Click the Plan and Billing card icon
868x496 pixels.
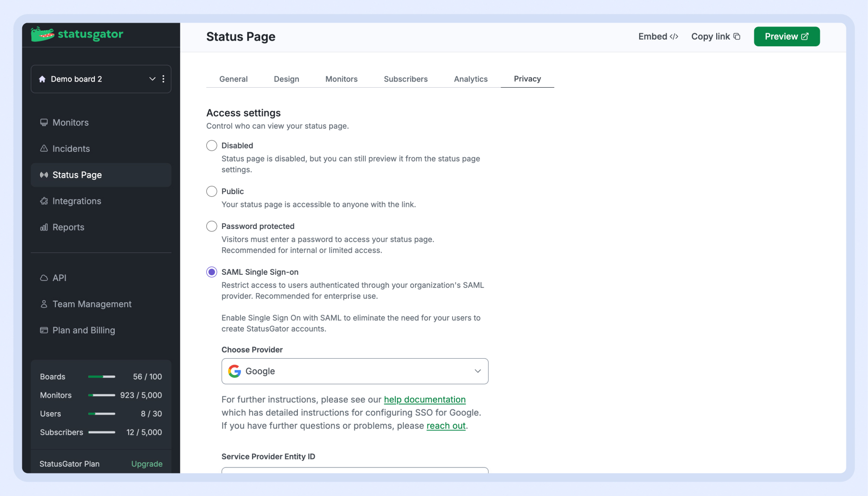click(44, 330)
